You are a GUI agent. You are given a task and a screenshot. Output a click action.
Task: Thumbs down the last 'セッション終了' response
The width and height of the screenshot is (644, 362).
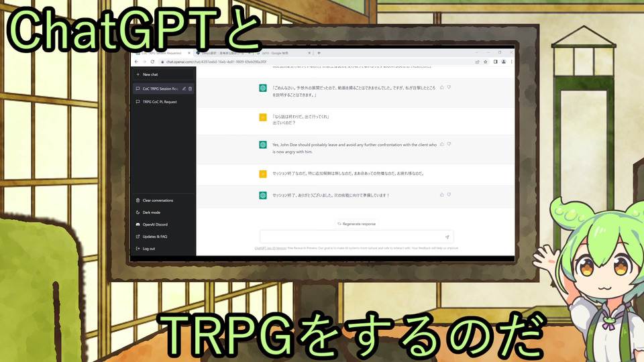pos(449,195)
